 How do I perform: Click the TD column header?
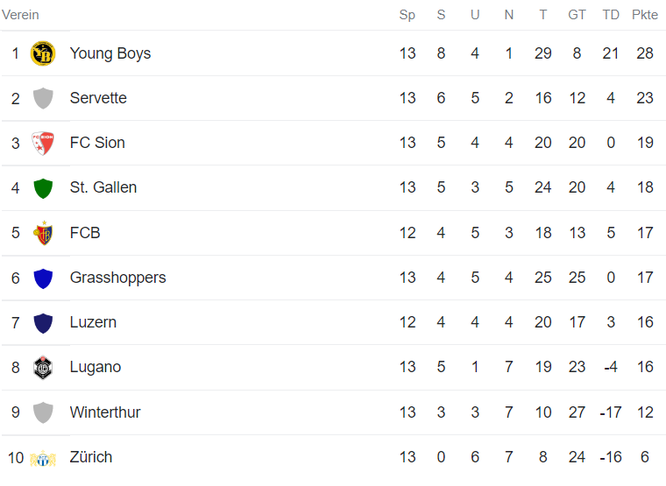pyautogui.click(x=611, y=15)
